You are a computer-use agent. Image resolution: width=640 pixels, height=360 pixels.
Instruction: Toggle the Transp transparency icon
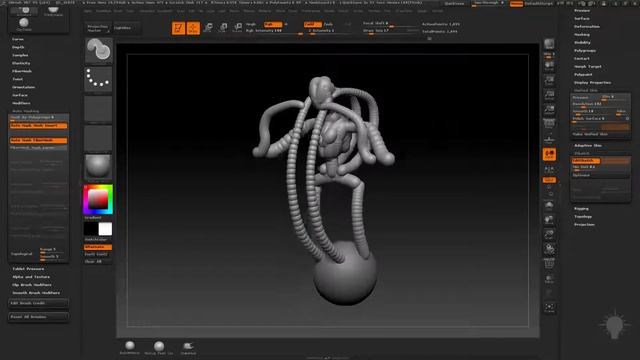[549, 279]
